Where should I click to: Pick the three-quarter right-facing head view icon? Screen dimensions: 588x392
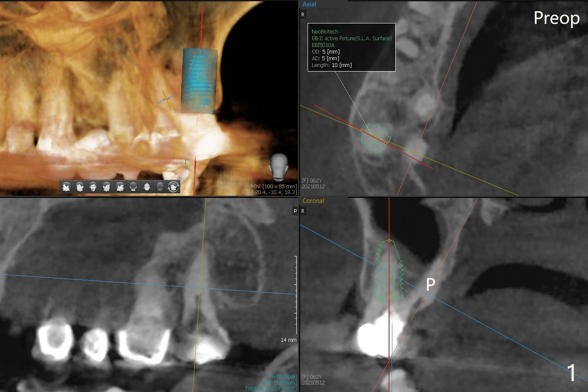click(x=106, y=187)
